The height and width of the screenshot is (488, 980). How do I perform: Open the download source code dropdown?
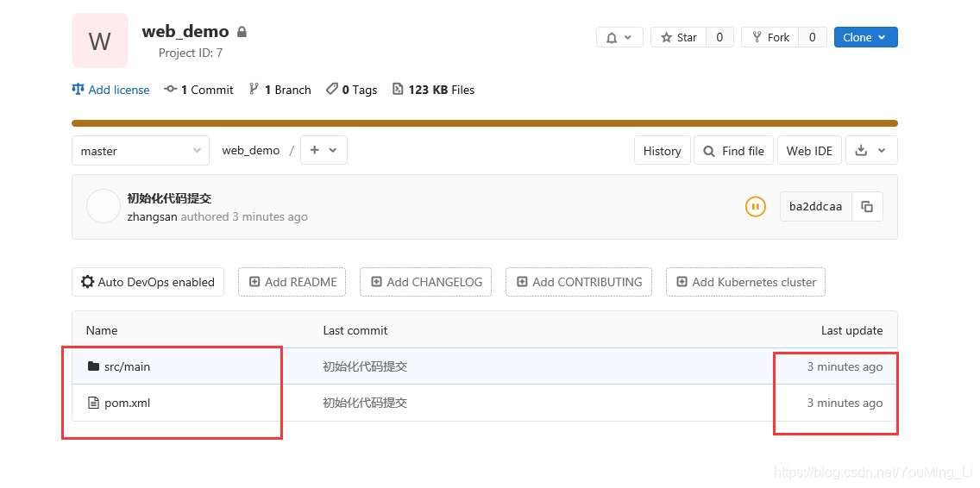(872, 151)
